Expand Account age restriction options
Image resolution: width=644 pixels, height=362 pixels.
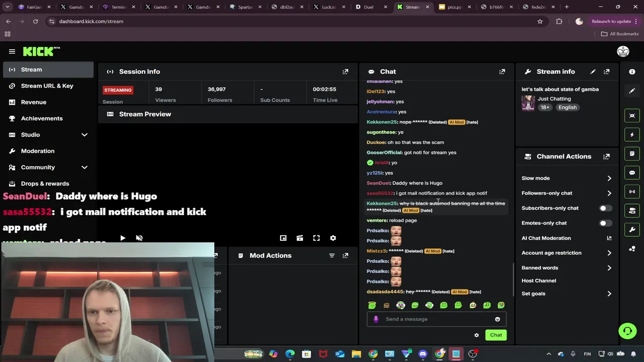point(609,253)
